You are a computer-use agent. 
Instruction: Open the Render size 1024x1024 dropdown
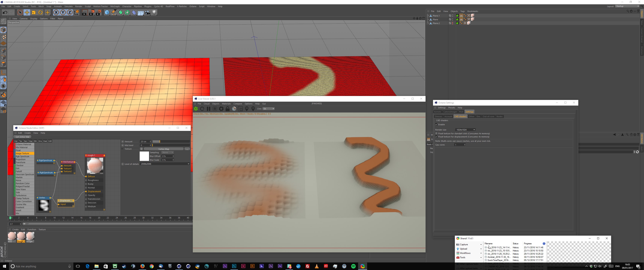(x=466, y=130)
